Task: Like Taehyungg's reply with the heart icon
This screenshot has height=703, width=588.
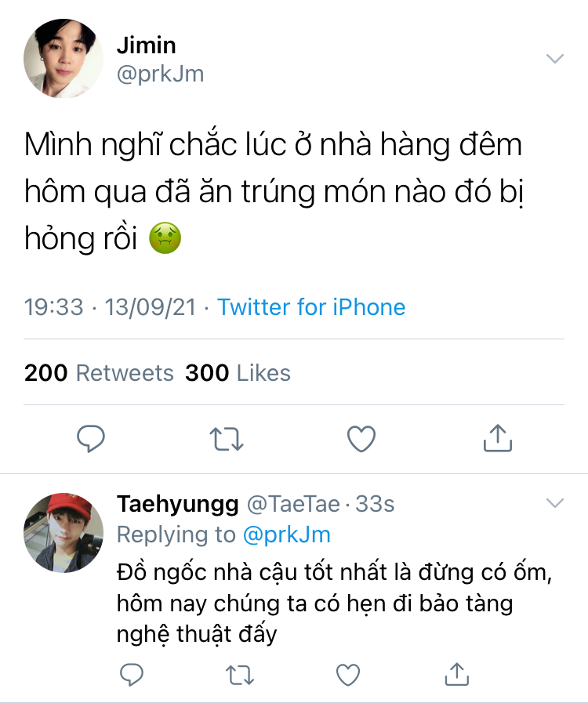Action: click(x=348, y=675)
